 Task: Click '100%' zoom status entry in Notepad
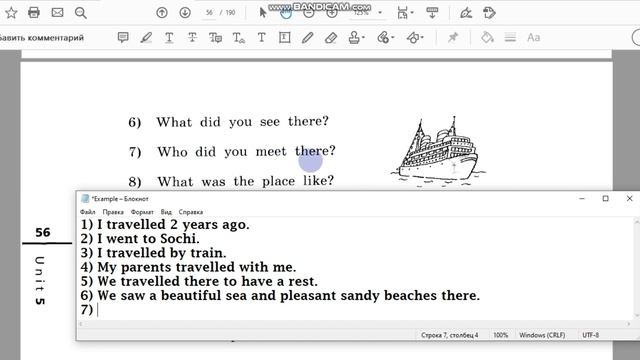coord(501,335)
